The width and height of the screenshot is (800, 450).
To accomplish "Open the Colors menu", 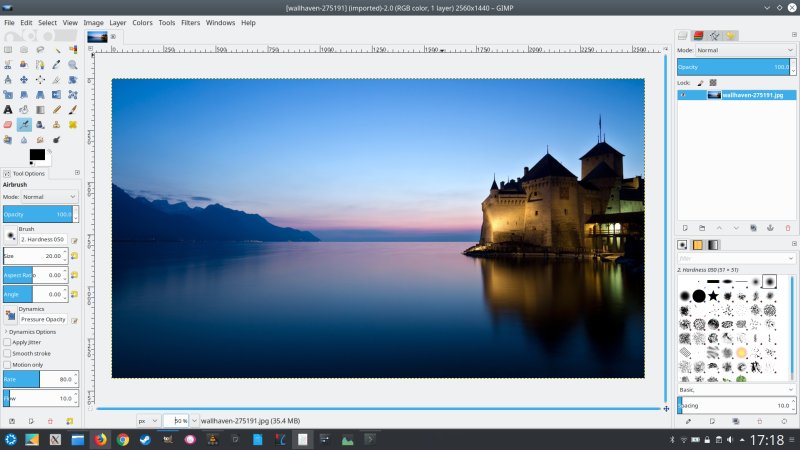I will 142,22.
